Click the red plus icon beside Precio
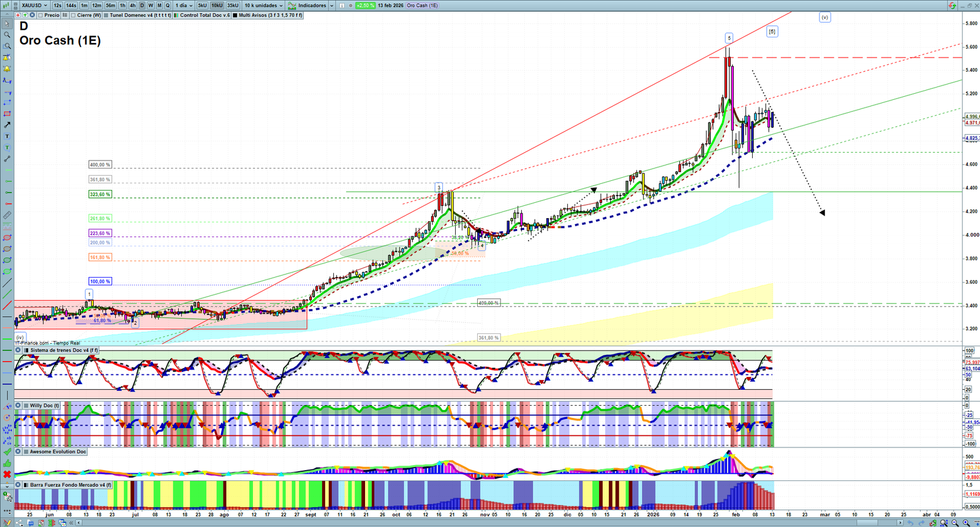This screenshot has width=980, height=527. pyautogui.click(x=18, y=15)
